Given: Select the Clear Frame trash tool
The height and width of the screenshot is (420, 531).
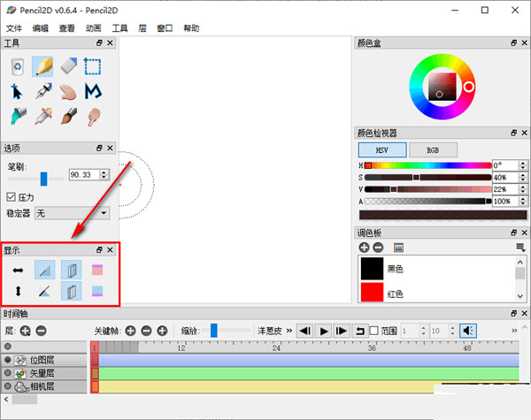Looking at the screenshot, I should [x=18, y=66].
